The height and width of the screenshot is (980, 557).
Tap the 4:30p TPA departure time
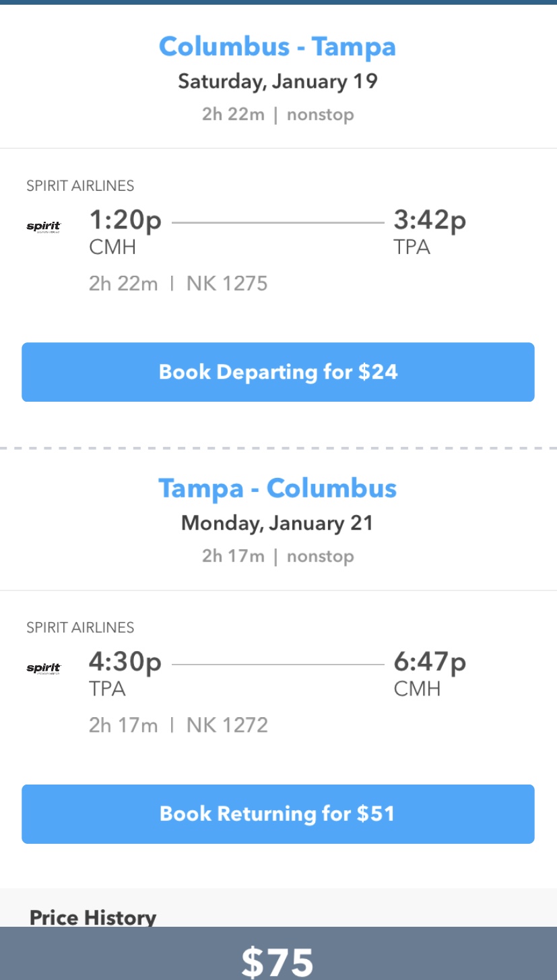click(x=125, y=673)
